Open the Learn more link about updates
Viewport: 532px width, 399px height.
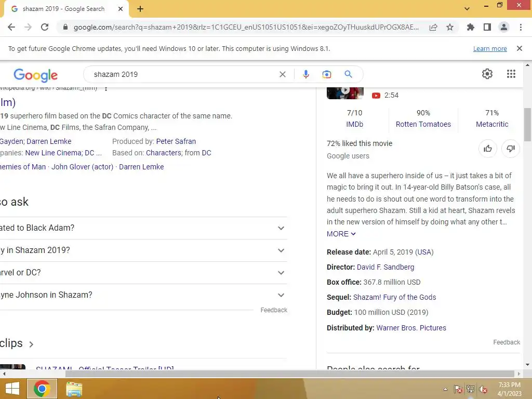pyautogui.click(x=490, y=48)
